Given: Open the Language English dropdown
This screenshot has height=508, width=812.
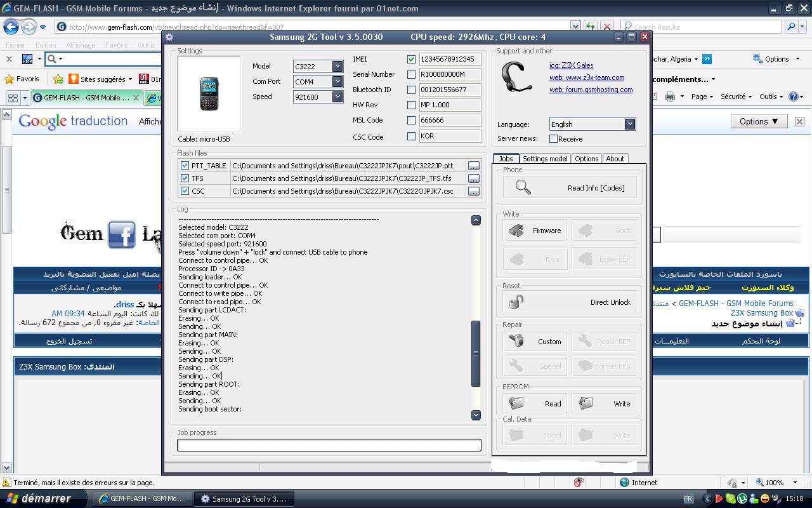Looking at the screenshot, I should click(x=629, y=124).
